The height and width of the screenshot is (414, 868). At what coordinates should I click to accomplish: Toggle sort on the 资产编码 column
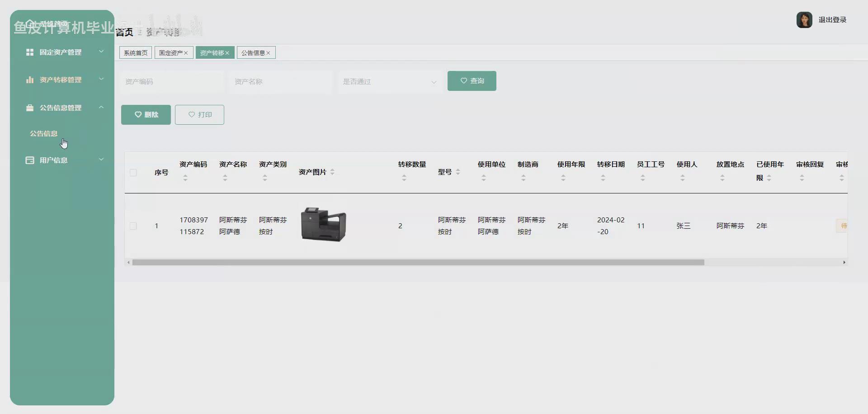point(184,178)
